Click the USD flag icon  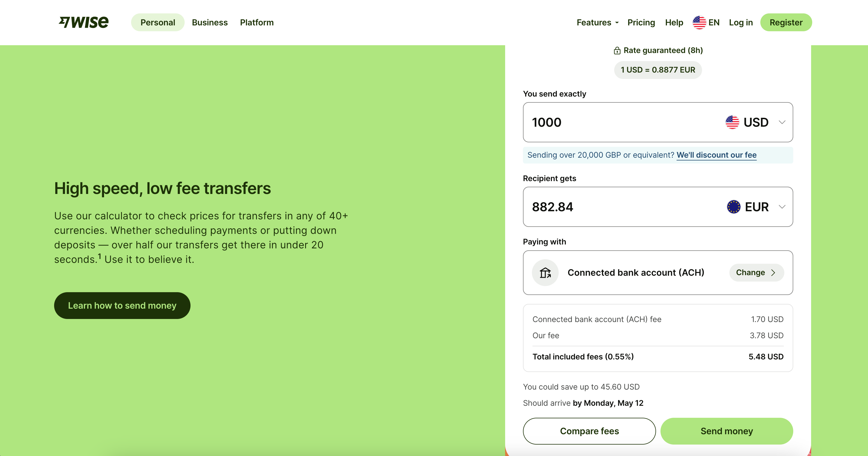pos(732,122)
